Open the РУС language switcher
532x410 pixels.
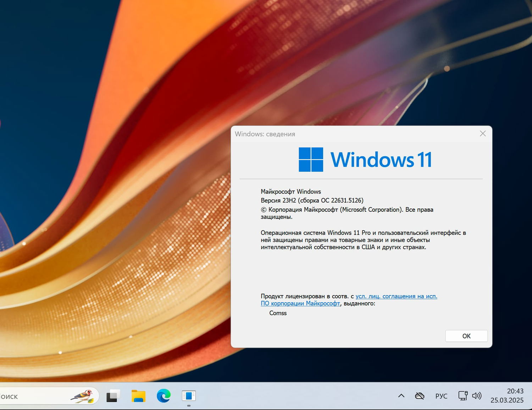(441, 395)
